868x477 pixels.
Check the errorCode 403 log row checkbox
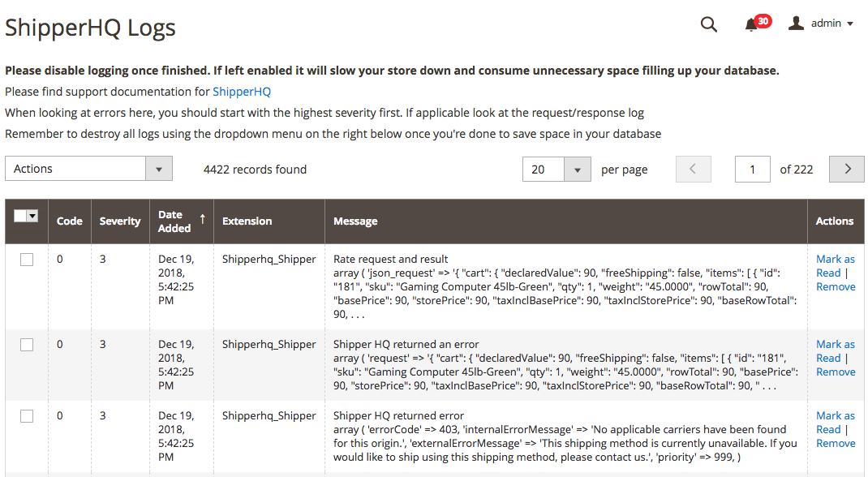(x=27, y=416)
